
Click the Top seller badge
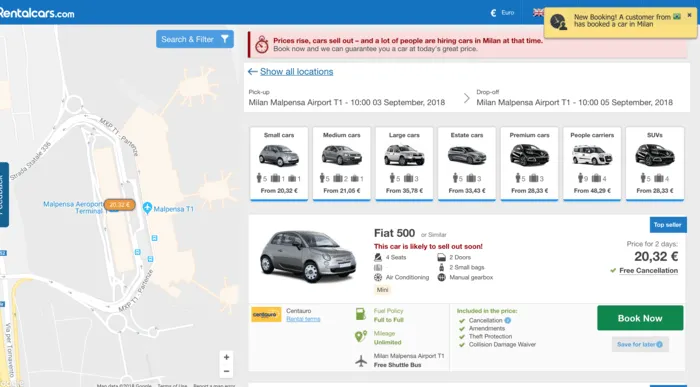coord(668,225)
